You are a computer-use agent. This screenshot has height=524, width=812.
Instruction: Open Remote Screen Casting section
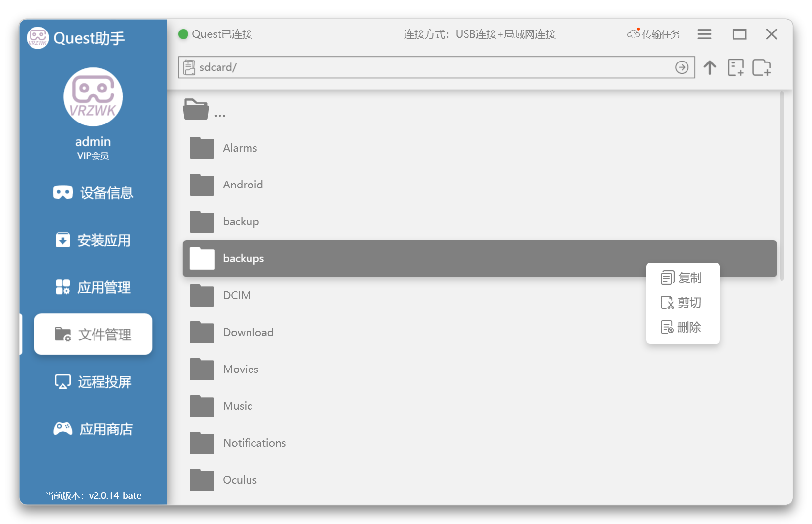pyautogui.click(x=93, y=382)
